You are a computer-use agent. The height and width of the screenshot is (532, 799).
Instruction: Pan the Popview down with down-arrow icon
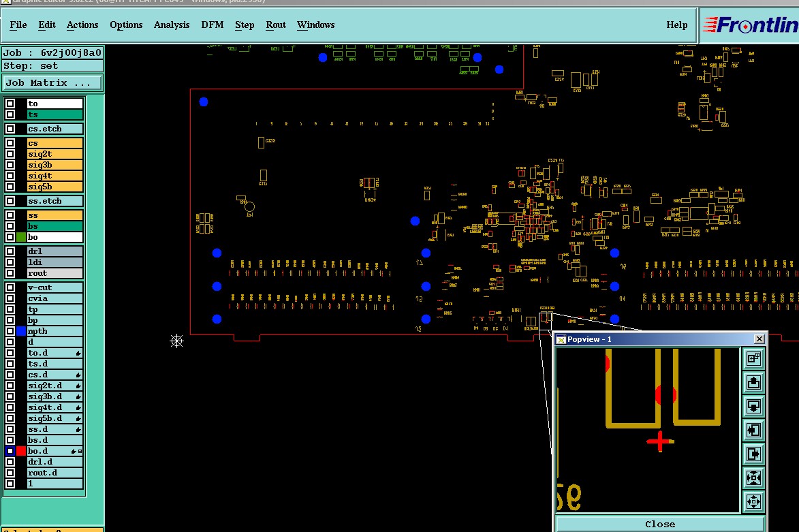coord(753,406)
